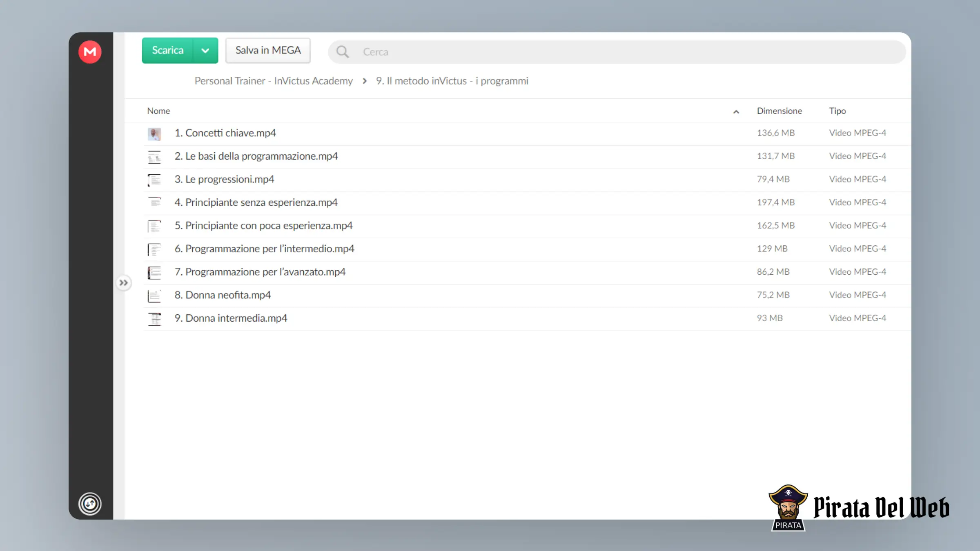
Task: Select file name 8. Donna neofita.mp4
Action: point(223,295)
